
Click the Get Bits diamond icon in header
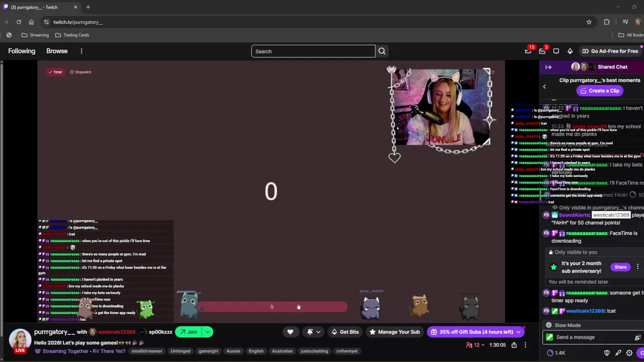pyautogui.click(x=570, y=51)
